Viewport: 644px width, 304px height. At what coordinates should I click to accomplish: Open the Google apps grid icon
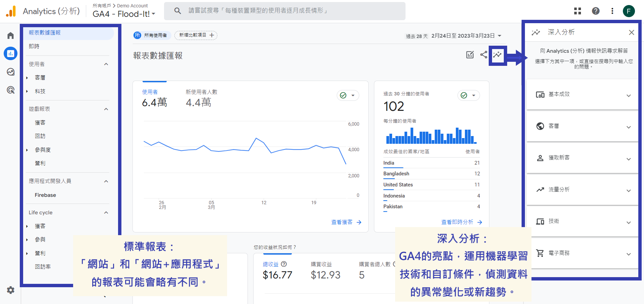(577, 11)
